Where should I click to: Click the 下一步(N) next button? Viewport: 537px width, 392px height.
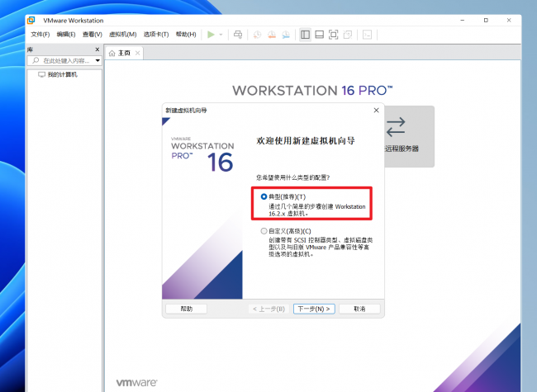tap(314, 309)
